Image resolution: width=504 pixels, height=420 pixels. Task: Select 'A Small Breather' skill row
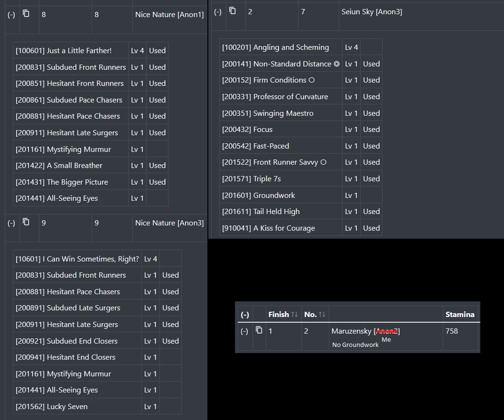pyautogui.click(x=91, y=166)
